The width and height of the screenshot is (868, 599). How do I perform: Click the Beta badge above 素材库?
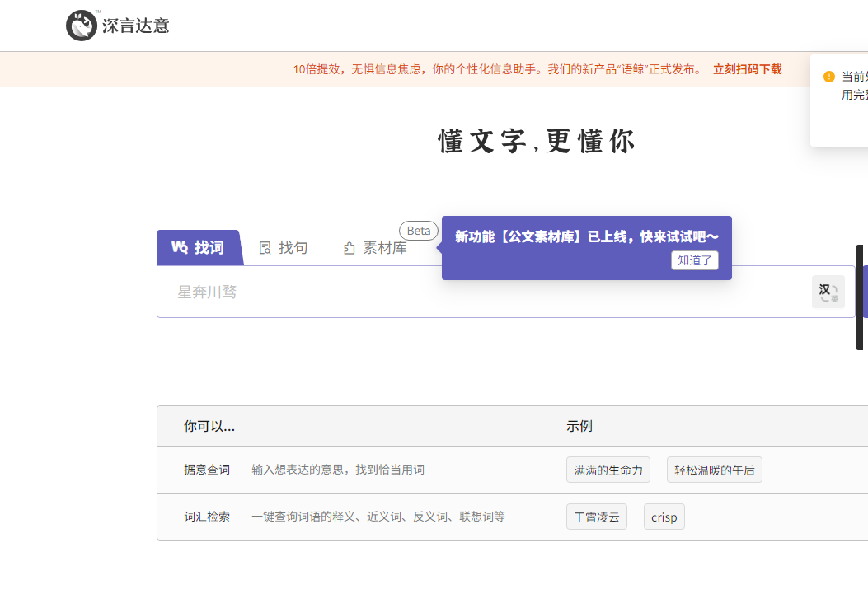[x=419, y=231]
